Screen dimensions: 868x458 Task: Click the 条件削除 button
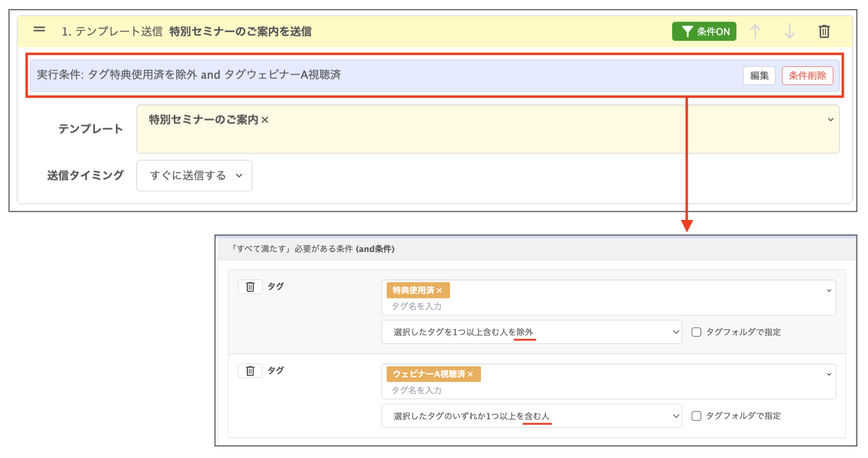coord(807,76)
